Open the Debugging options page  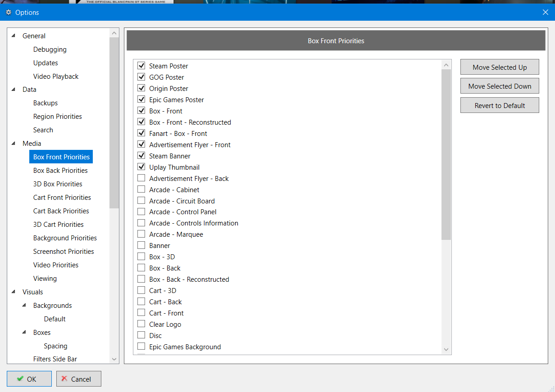click(x=50, y=50)
